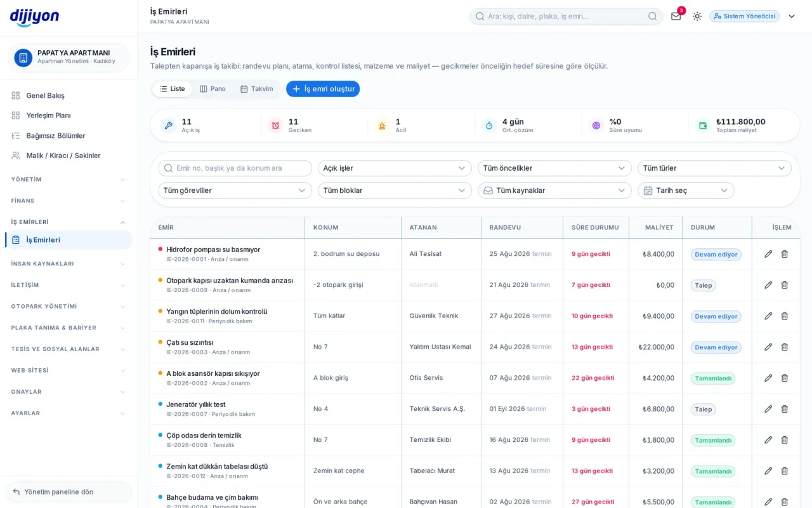Delete the Hidrofor pompası su basmıyor order
Viewport: 812px width, 508px height.
(785, 254)
